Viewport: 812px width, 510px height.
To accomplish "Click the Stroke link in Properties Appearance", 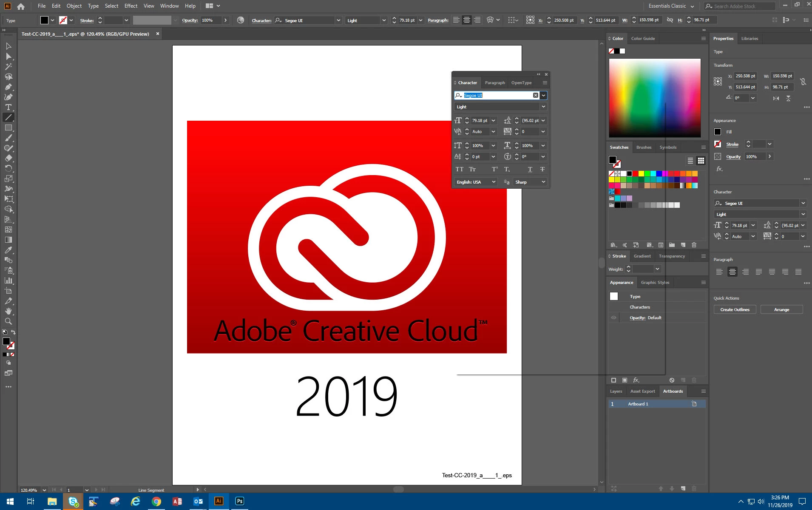I will point(732,144).
